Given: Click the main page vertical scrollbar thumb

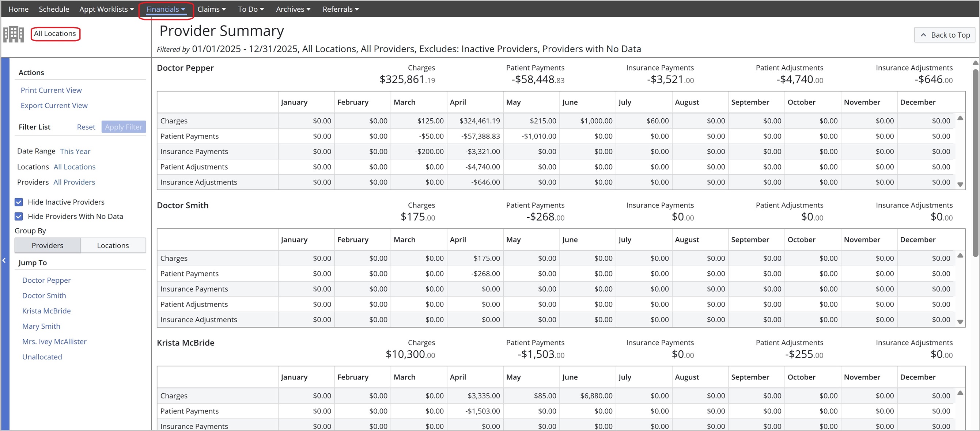Looking at the screenshot, I should coord(976,163).
